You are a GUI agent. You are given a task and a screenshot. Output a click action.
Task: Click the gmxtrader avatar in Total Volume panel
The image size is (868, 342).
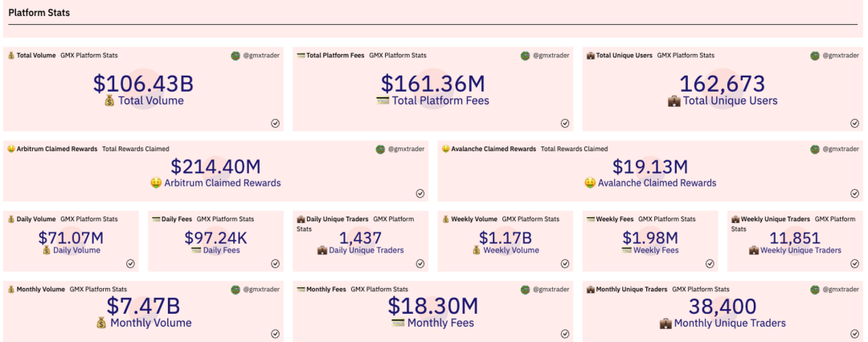pyautogui.click(x=235, y=56)
